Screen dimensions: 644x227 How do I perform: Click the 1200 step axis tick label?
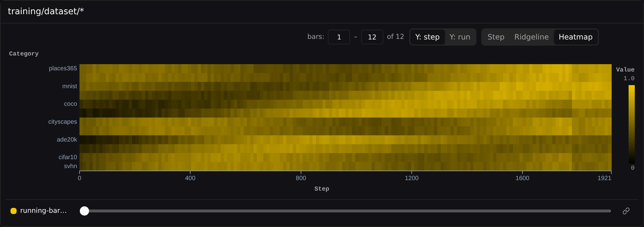[412, 178]
